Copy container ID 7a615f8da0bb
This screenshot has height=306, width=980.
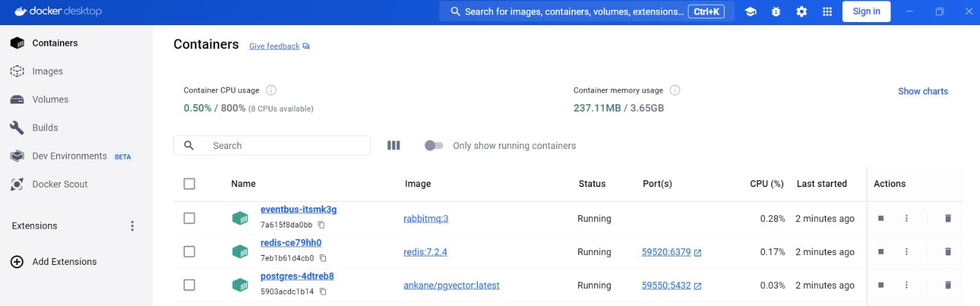coord(321,225)
